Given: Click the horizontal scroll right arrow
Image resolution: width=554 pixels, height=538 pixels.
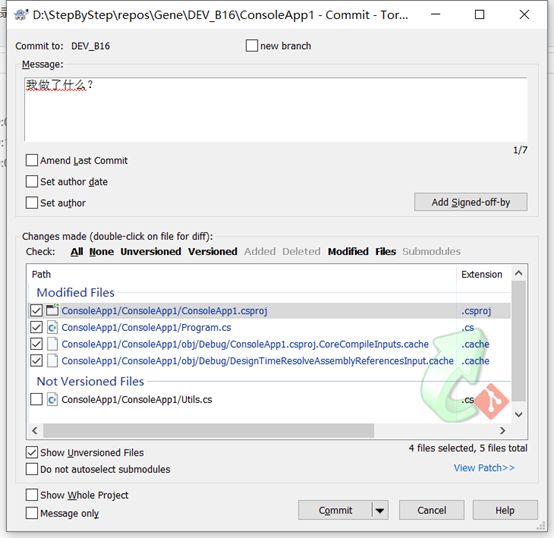Looking at the screenshot, I should coord(502,431).
